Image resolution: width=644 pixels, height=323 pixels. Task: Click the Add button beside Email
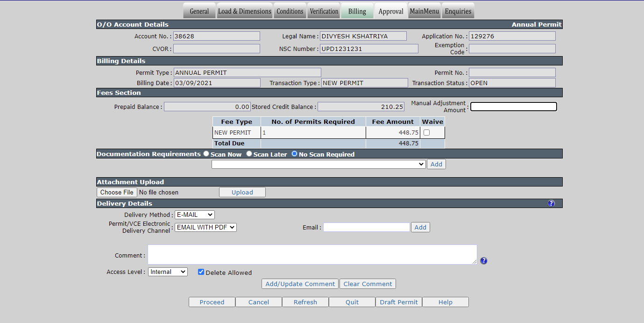coord(420,227)
